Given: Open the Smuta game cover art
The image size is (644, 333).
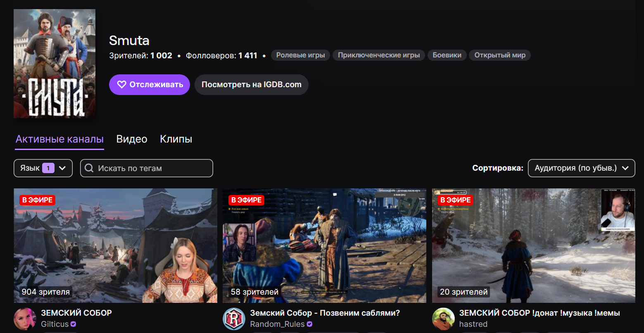Looking at the screenshot, I should 55,64.
